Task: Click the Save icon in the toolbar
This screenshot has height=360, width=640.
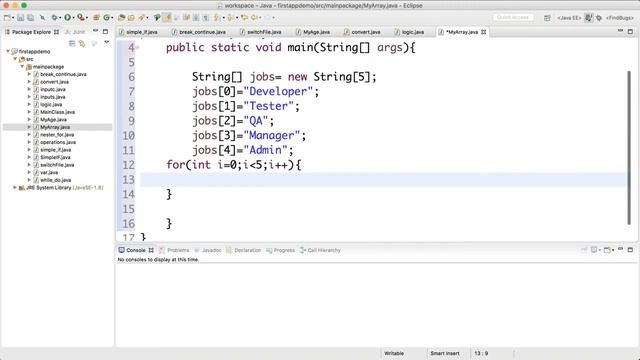Action: coord(20,18)
